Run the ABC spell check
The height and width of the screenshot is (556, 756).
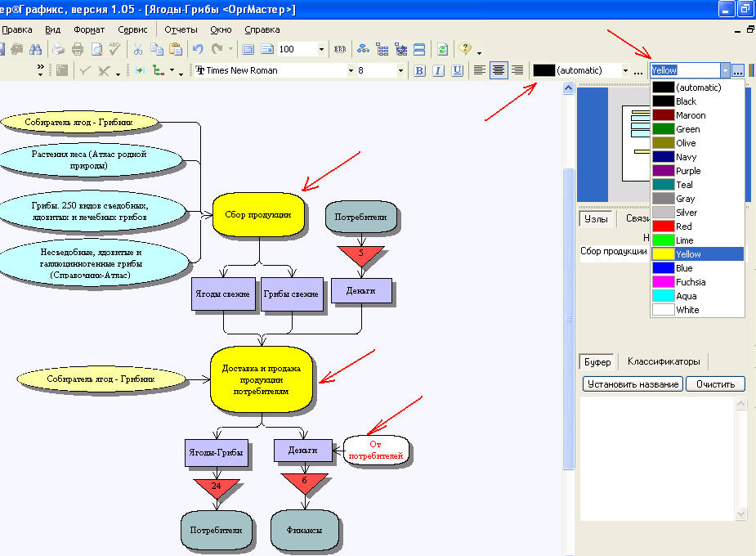[x=114, y=49]
